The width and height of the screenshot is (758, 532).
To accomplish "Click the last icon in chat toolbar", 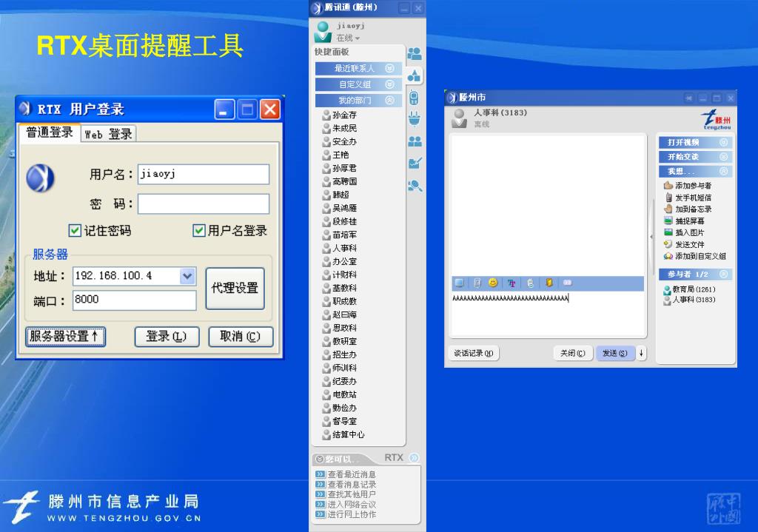I will [568, 282].
